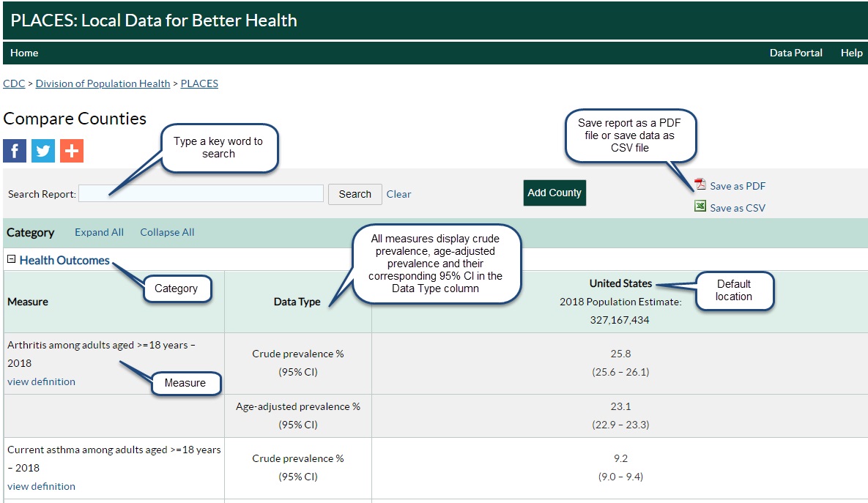View definition for Arthritis measure
Image resolution: width=868 pixels, height=503 pixels.
[42, 381]
